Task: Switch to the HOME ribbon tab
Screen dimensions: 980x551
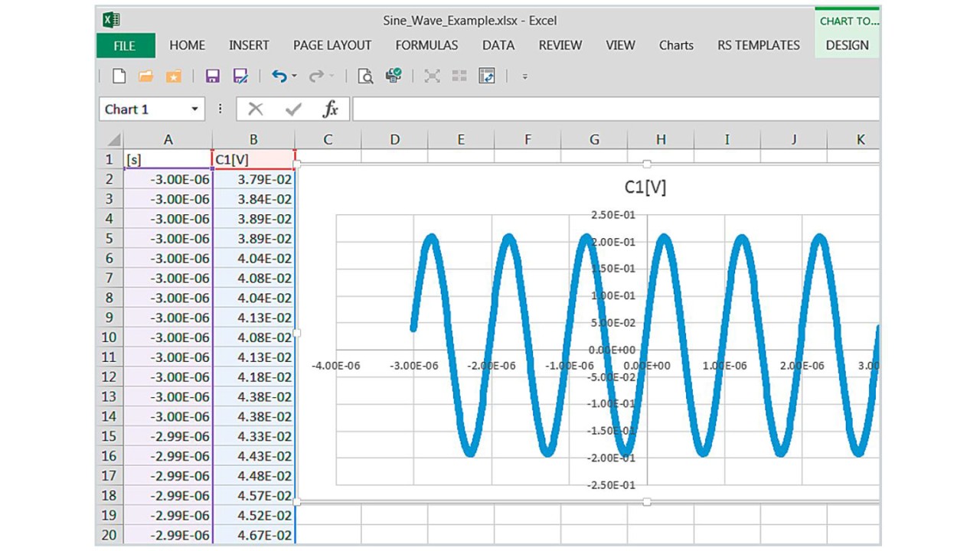Action: coord(188,45)
